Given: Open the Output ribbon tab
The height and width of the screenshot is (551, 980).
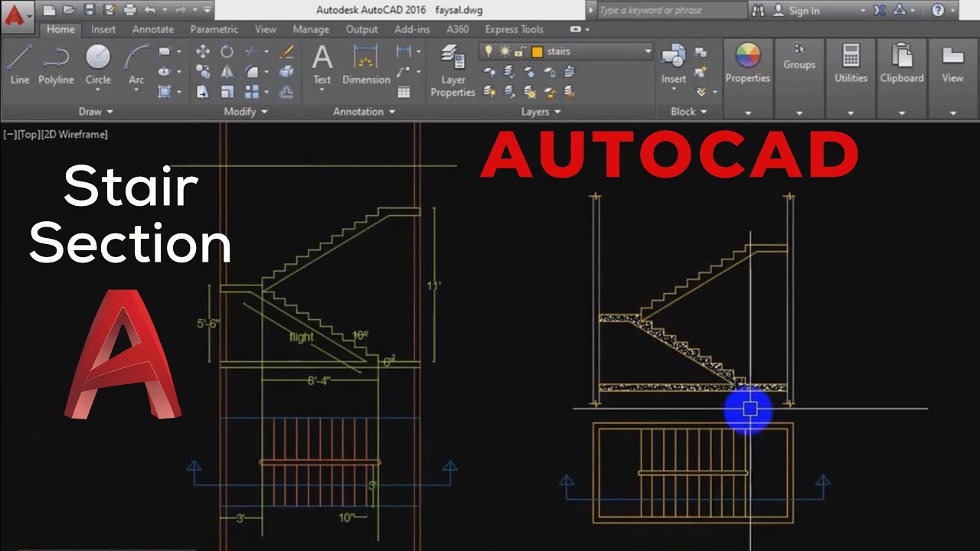Looking at the screenshot, I should point(361,29).
